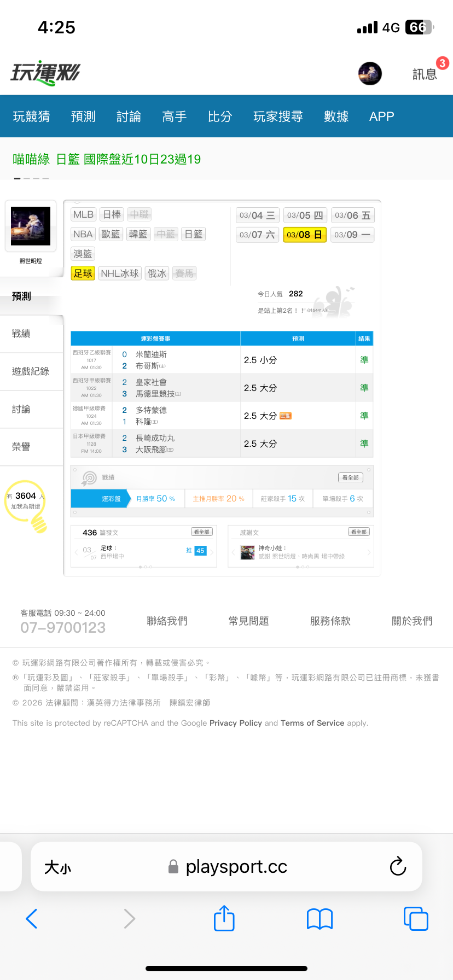The width and height of the screenshot is (453, 980).
Task: Open 關於我們 footer link
Action: pos(412,621)
